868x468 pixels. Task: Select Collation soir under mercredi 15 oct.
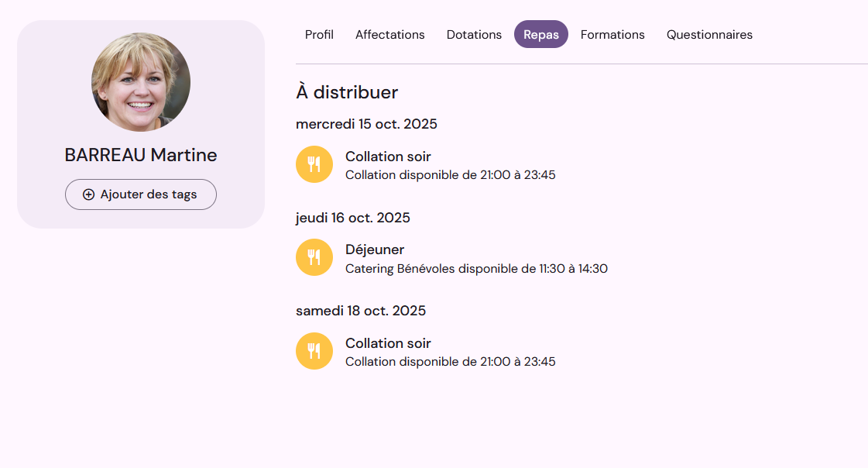pyautogui.click(x=388, y=157)
